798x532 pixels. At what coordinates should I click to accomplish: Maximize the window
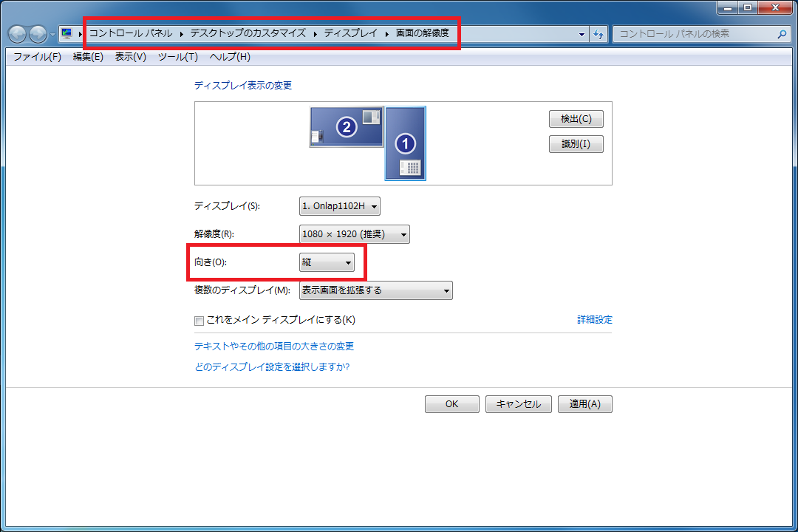coord(748,7)
